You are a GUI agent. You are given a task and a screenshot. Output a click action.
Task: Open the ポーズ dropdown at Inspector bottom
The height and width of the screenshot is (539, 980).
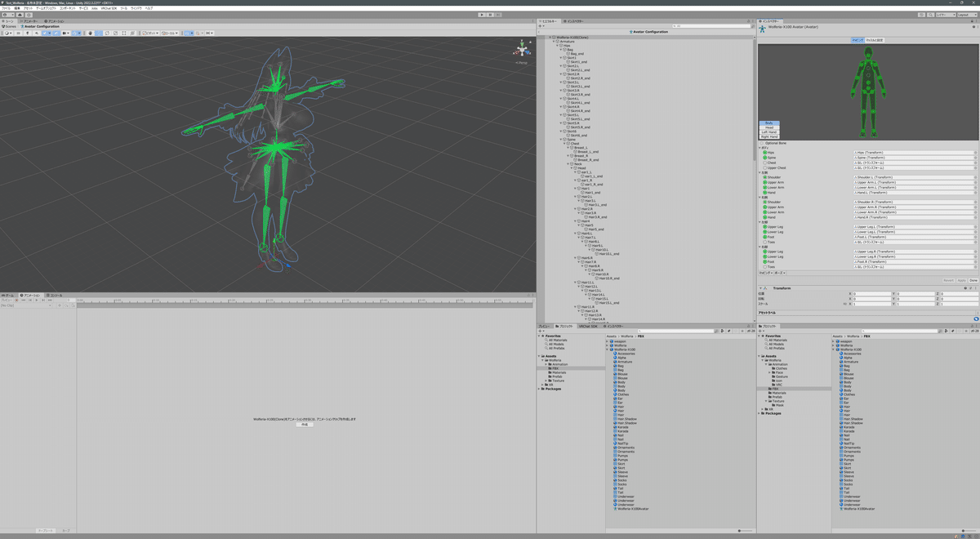(780, 273)
